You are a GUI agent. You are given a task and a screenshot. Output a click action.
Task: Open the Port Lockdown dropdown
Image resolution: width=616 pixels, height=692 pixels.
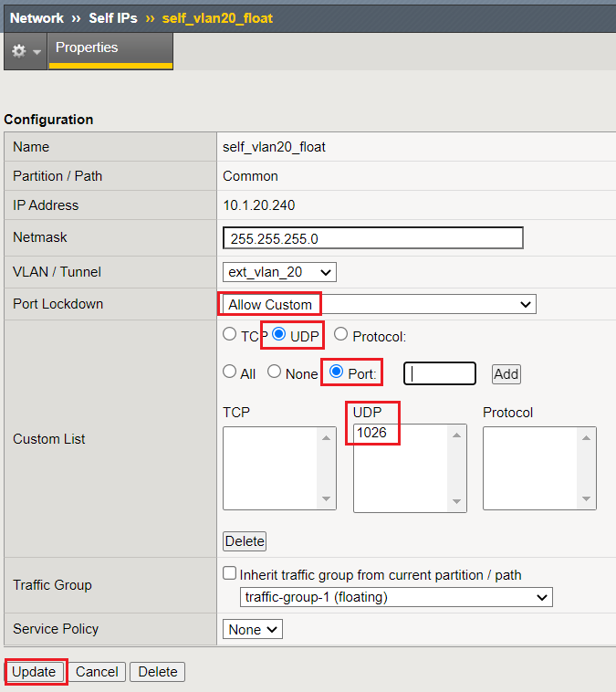pos(379,304)
